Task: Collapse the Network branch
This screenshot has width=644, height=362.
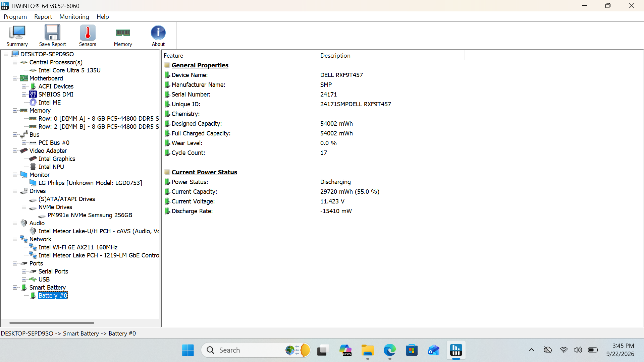Action: point(15,239)
